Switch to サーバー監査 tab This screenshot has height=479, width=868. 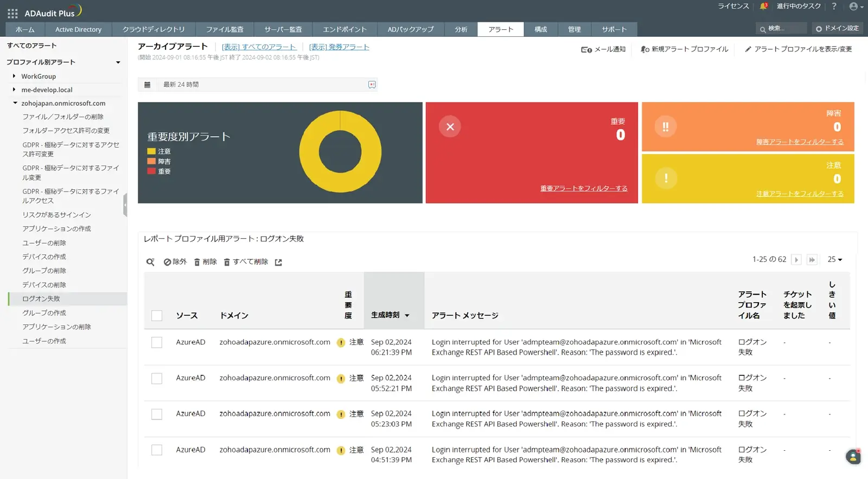click(x=283, y=29)
